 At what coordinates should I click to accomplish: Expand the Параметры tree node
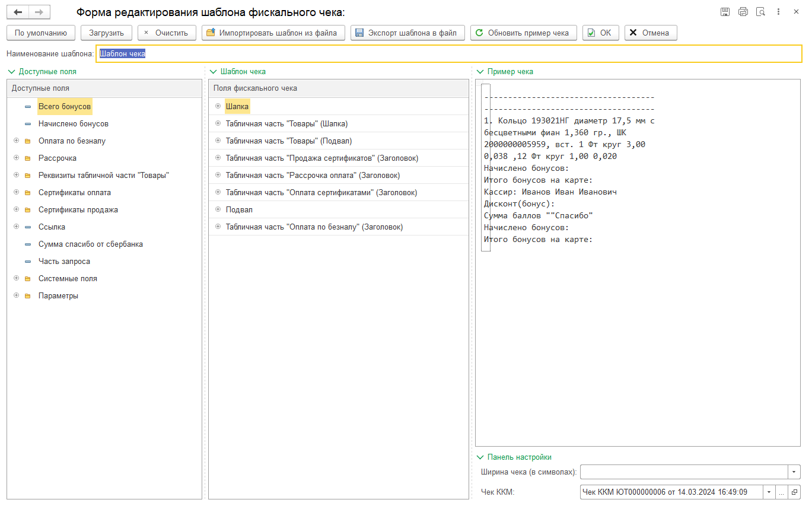tap(16, 296)
